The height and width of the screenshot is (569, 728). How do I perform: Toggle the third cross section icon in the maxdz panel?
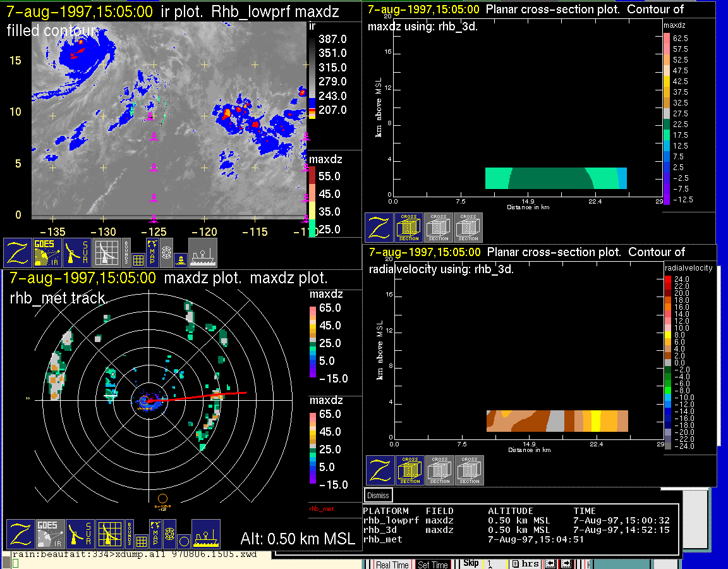pyautogui.click(x=468, y=228)
